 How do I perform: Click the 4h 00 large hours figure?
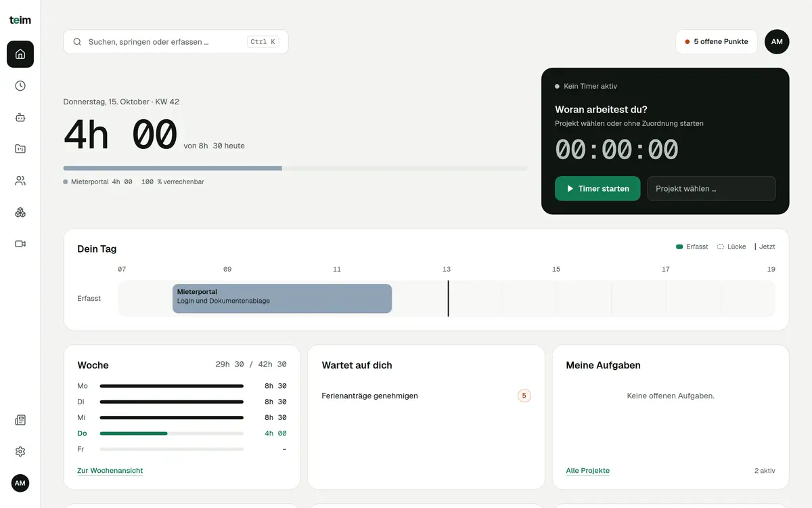120,134
